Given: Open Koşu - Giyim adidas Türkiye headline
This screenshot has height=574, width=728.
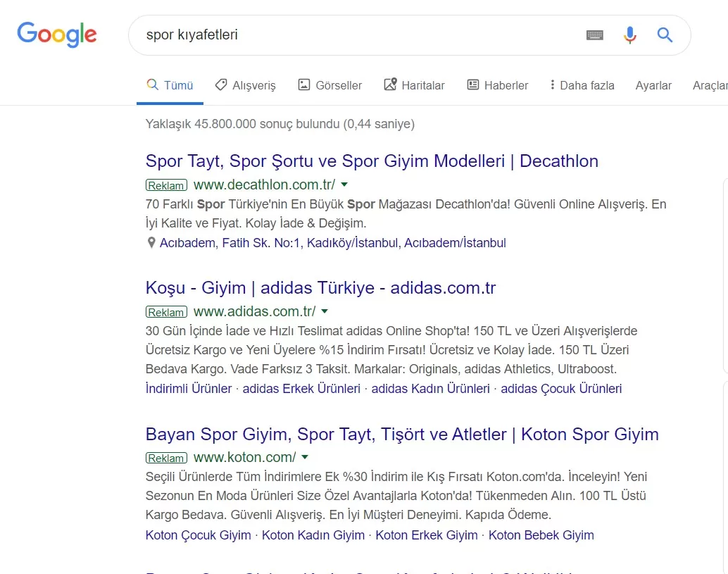Looking at the screenshot, I should click(320, 288).
